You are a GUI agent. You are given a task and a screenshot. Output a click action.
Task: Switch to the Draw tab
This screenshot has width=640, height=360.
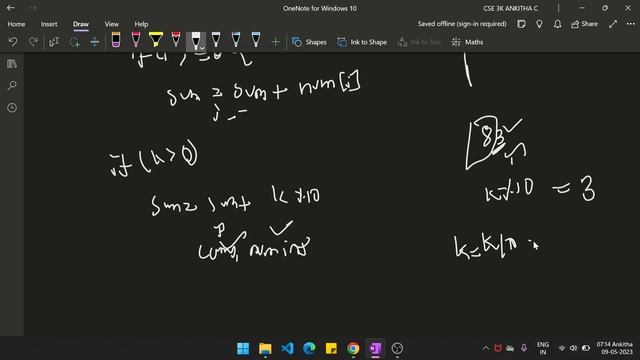[x=81, y=24]
